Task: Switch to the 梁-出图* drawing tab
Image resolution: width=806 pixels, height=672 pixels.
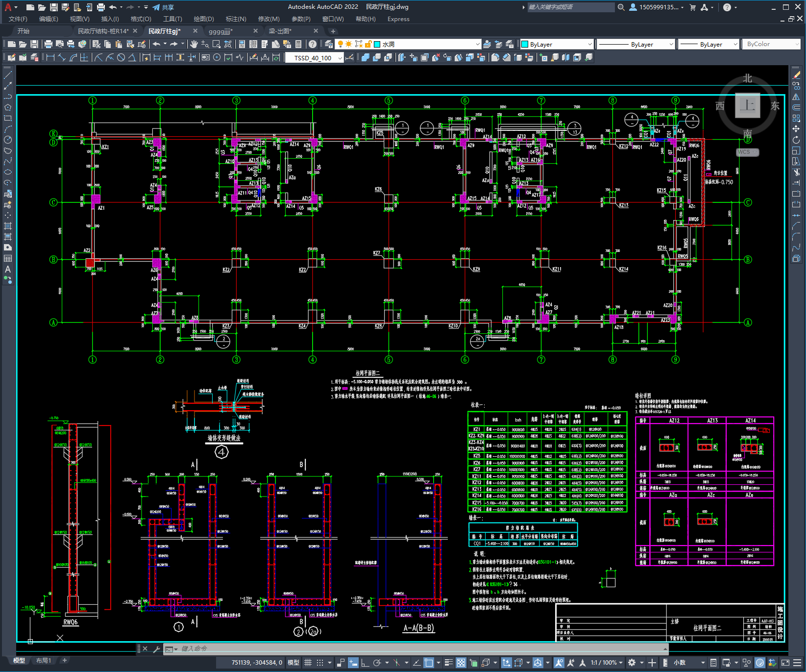Action: (x=280, y=31)
